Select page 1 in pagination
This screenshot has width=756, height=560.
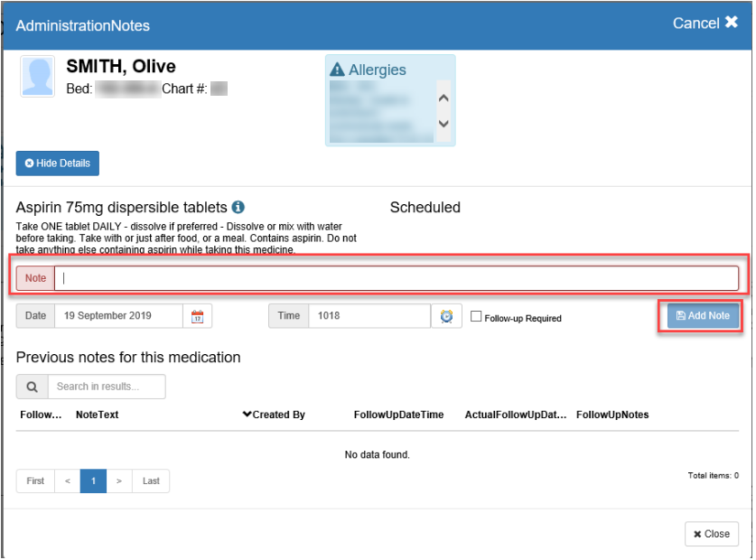pyautogui.click(x=93, y=481)
